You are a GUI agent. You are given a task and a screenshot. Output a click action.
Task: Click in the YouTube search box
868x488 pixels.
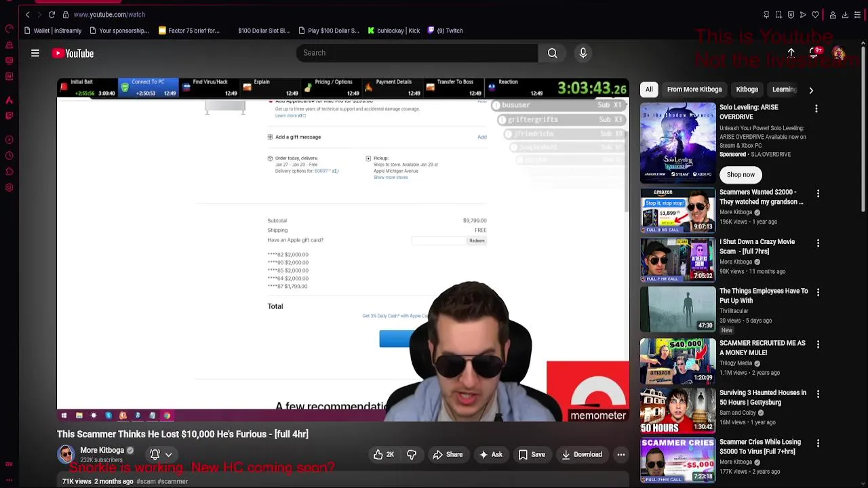point(417,53)
